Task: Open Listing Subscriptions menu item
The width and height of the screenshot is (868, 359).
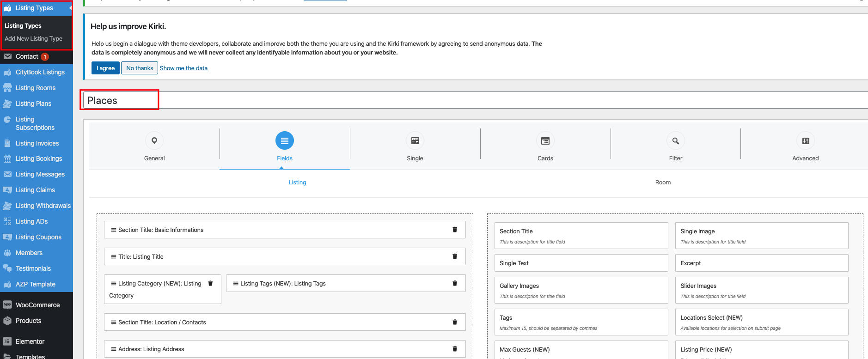Action: coord(37,123)
